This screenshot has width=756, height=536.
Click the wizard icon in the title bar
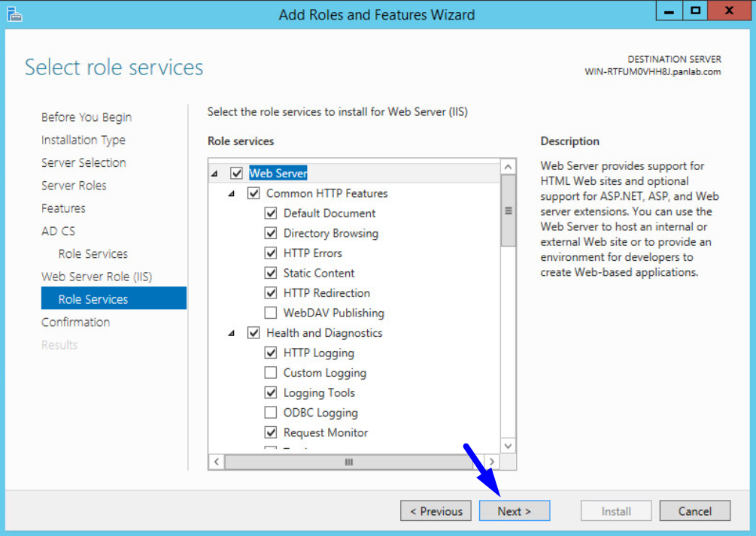point(15,14)
